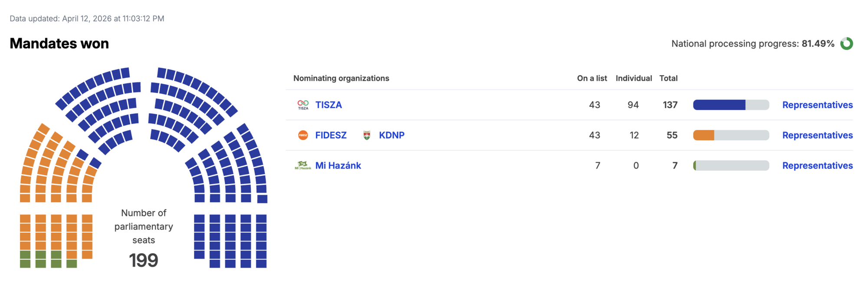The width and height of the screenshot is (868, 291).
Task: Open the KDNP party link
Action: (x=391, y=135)
